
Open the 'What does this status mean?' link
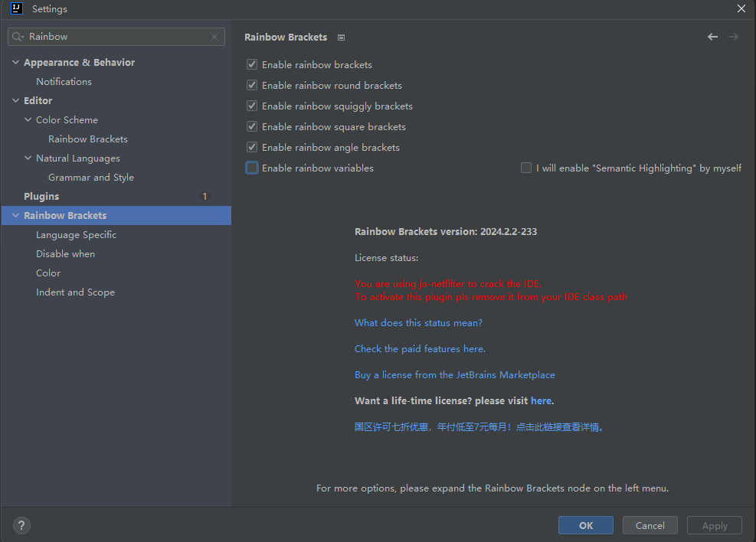(x=418, y=323)
